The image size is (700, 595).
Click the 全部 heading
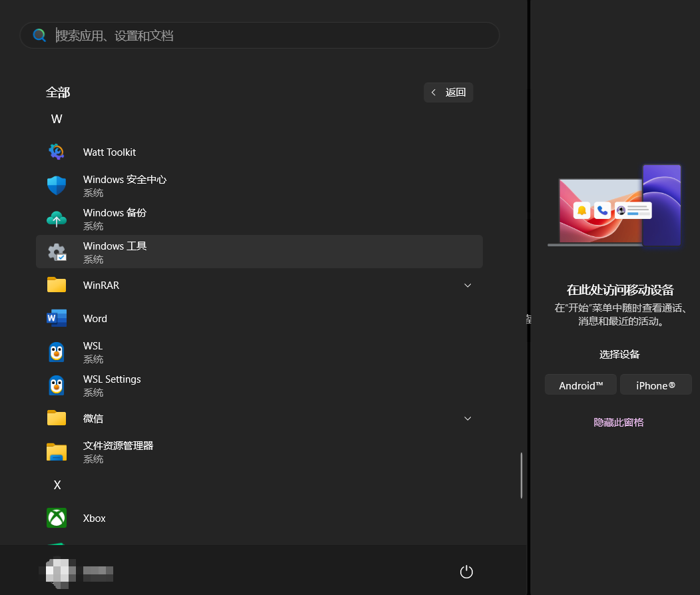pos(57,93)
